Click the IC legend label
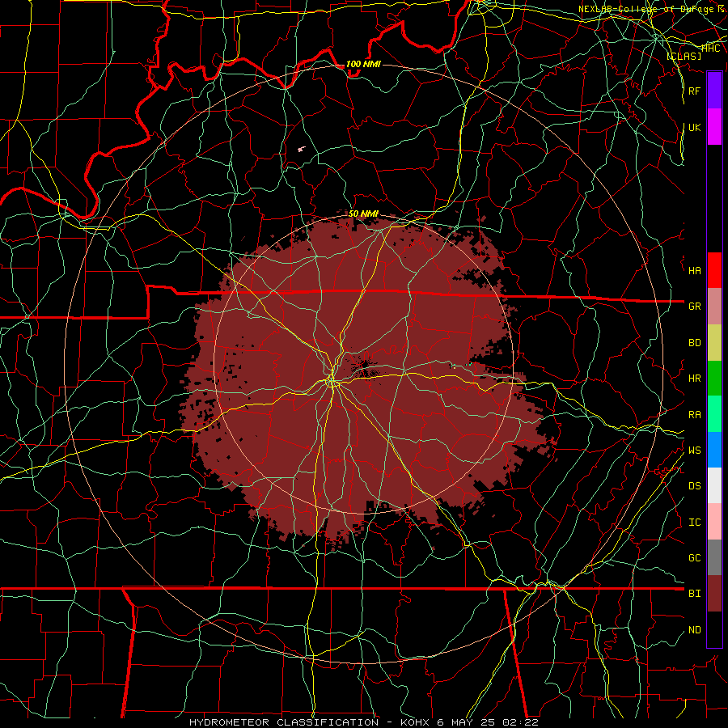The height and width of the screenshot is (728, 728). (x=694, y=523)
